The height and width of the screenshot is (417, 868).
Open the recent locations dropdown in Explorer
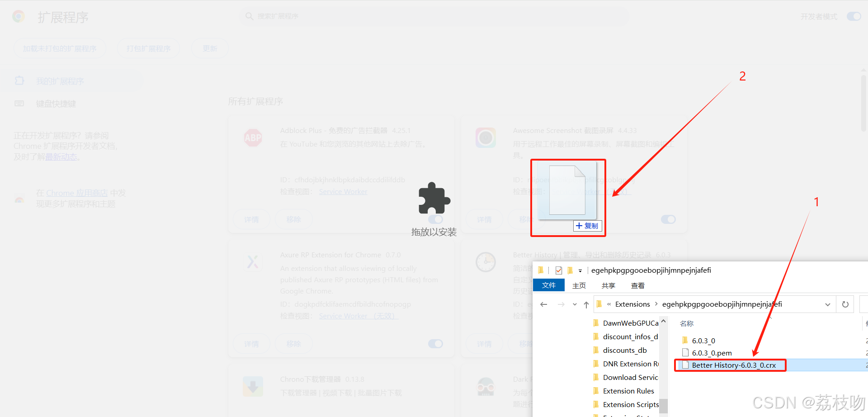click(575, 304)
